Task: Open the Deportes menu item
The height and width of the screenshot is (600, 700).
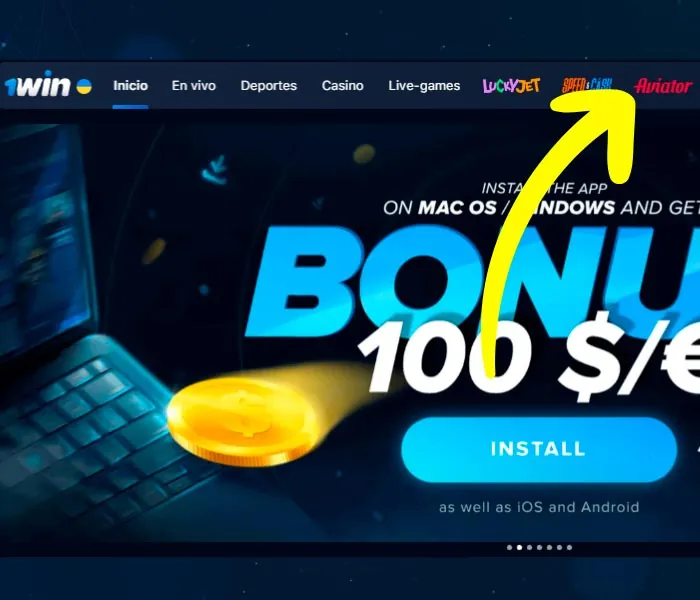Action: tap(269, 86)
